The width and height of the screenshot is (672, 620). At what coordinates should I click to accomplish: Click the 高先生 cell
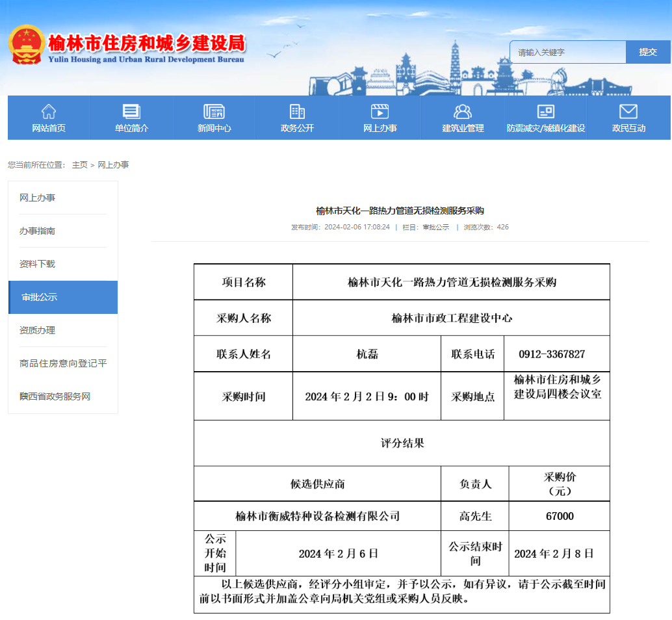475,516
